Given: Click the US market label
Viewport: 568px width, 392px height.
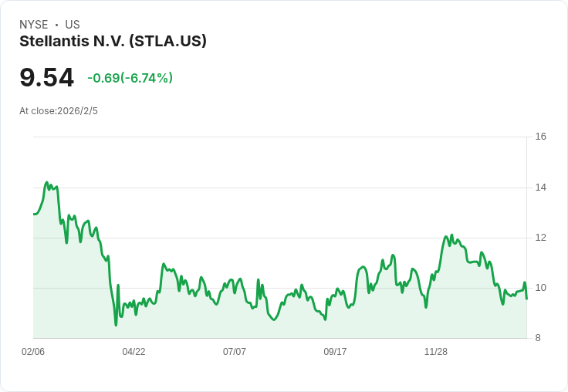Looking at the screenshot, I should coord(73,25).
